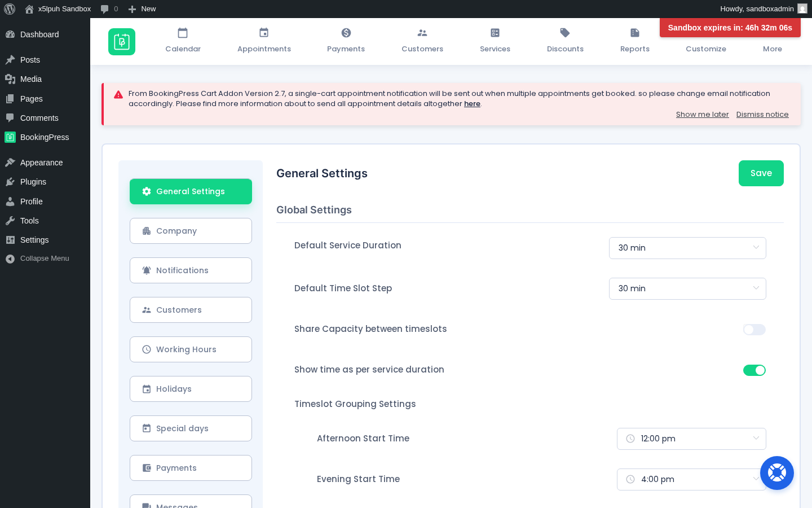This screenshot has width=812, height=508.
Task: Open the 4:00 pm Evening Start Time field
Action: [x=691, y=479]
